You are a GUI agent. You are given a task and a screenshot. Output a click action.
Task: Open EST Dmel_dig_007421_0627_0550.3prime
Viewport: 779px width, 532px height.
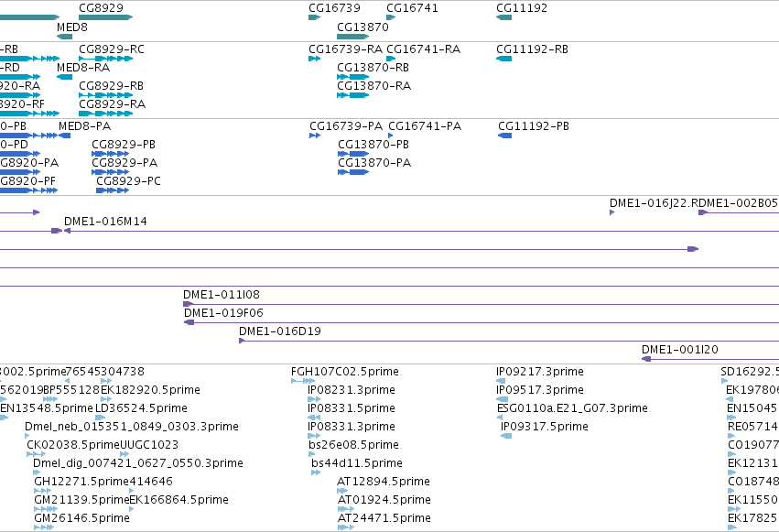pos(35,472)
